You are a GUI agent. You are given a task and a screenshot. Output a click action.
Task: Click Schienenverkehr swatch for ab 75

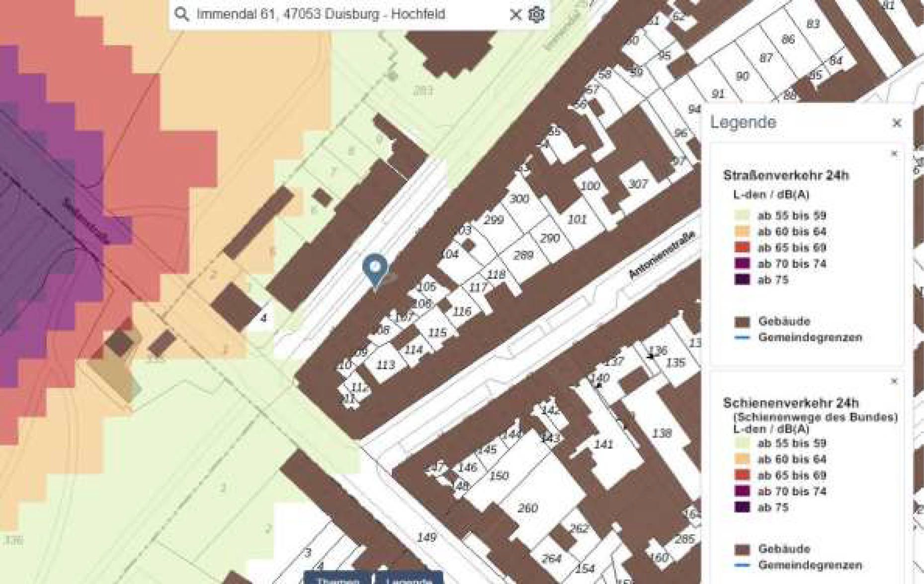click(742, 507)
